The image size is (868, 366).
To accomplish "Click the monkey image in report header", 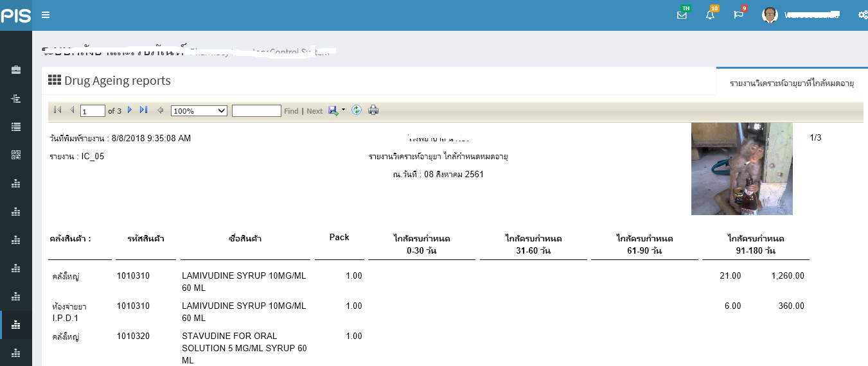I will point(741,169).
